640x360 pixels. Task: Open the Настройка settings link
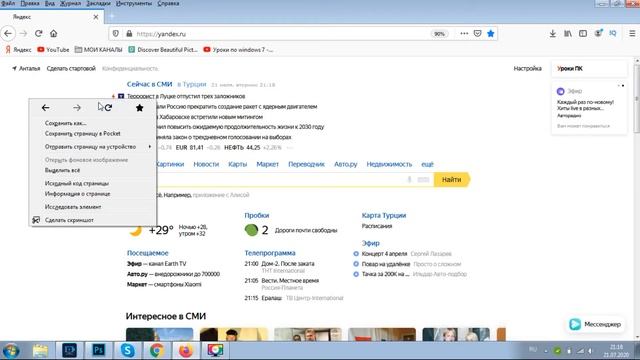click(527, 69)
